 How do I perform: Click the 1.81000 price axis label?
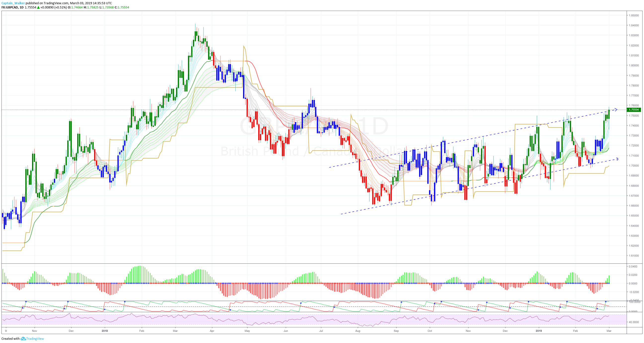tap(634, 56)
